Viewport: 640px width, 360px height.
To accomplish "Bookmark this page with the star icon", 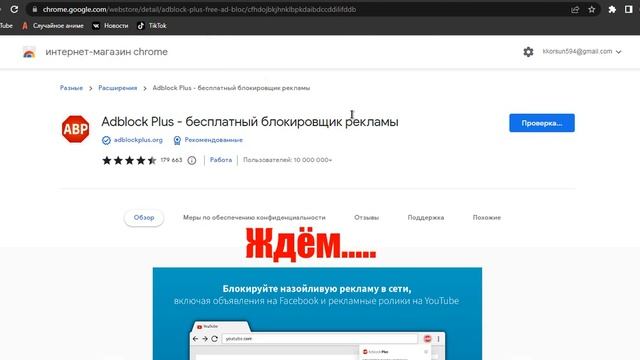I will point(591,9).
